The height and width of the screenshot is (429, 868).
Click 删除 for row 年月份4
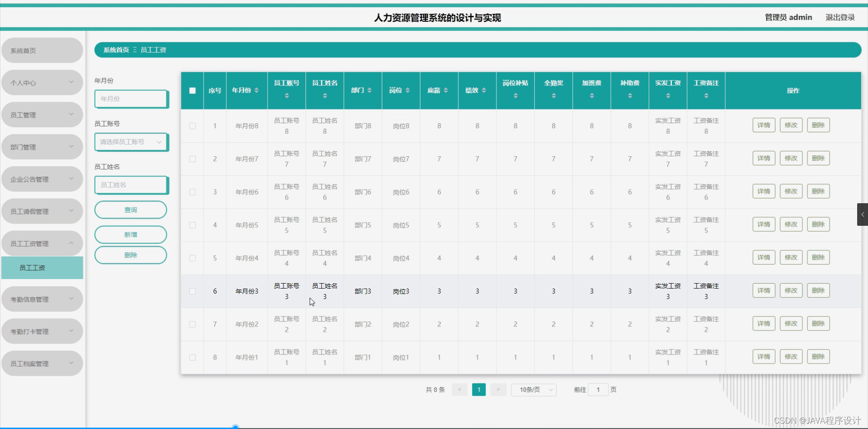coord(818,257)
